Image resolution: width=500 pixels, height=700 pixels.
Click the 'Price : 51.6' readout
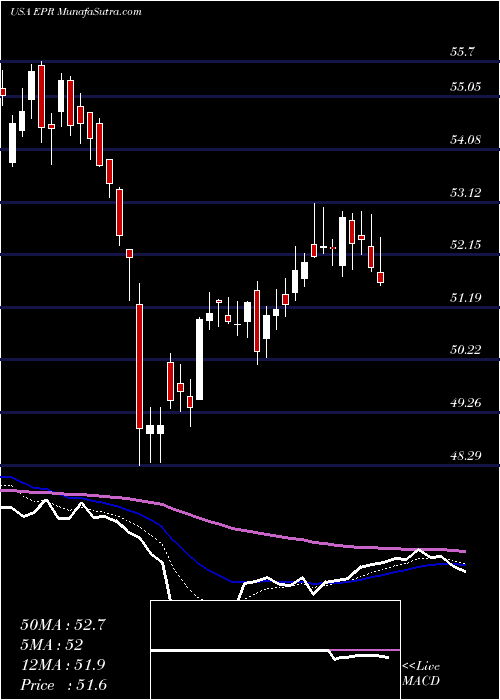63,685
